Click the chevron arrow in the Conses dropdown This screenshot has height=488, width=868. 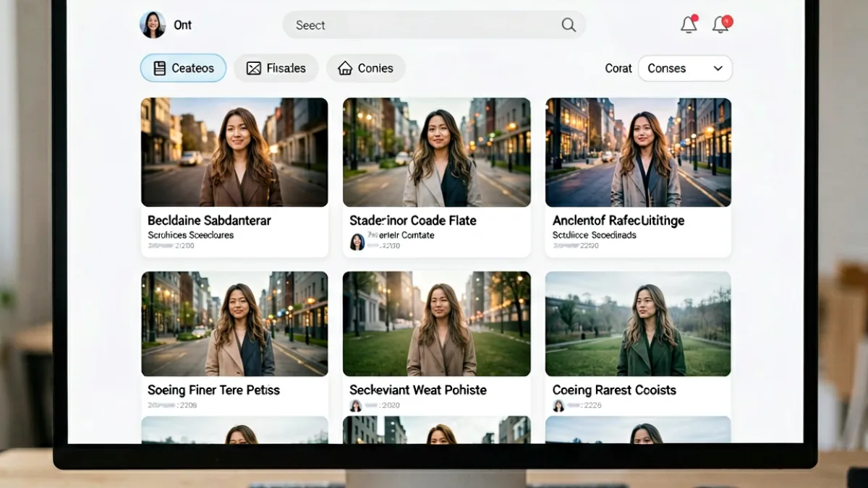[718, 68]
